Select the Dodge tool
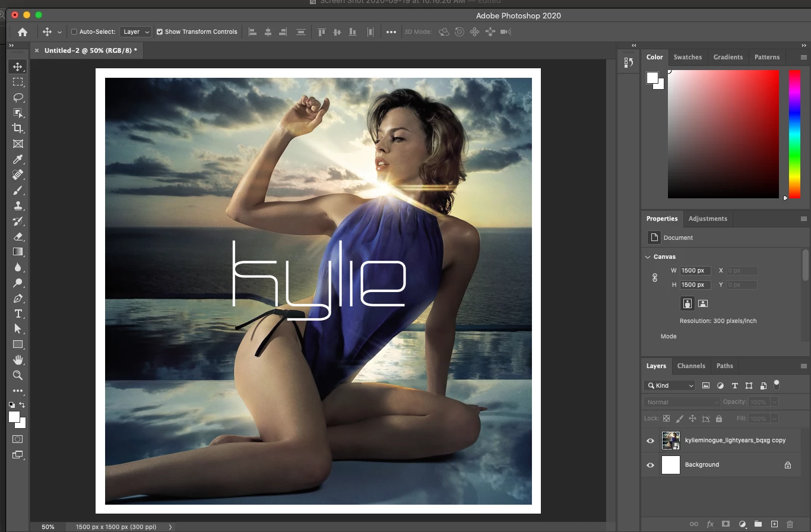Image resolution: width=811 pixels, height=532 pixels. click(18, 283)
